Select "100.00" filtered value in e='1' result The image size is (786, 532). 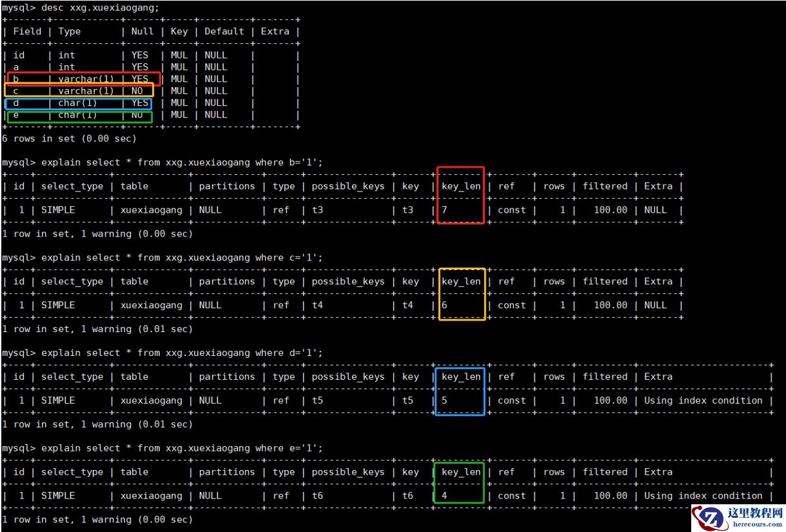(x=611, y=497)
